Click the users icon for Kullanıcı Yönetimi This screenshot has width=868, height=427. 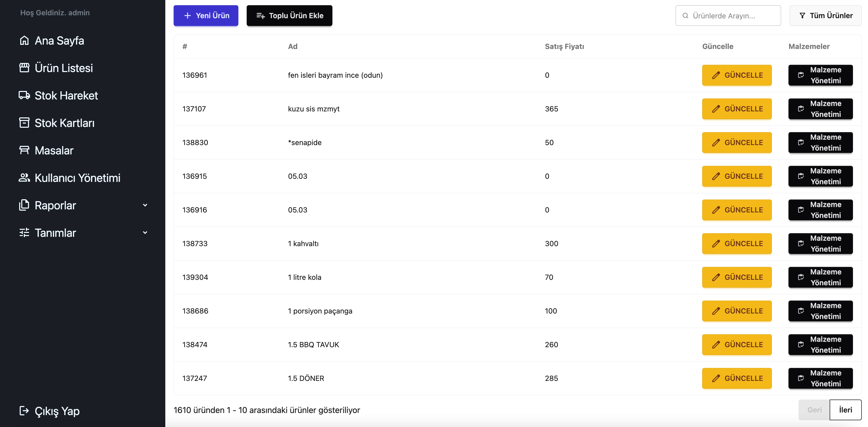click(x=24, y=177)
